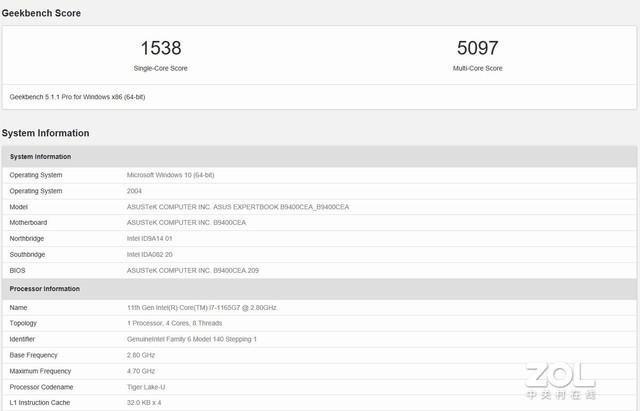Select the Intel IDA082 20 value

tap(149, 254)
